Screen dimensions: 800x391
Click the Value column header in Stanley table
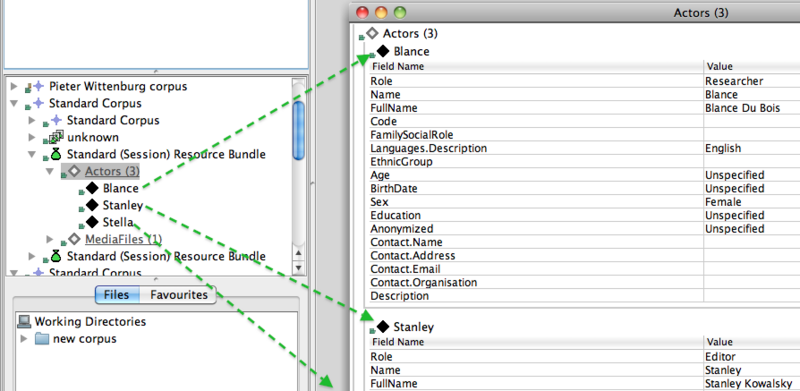pos(752,342)
